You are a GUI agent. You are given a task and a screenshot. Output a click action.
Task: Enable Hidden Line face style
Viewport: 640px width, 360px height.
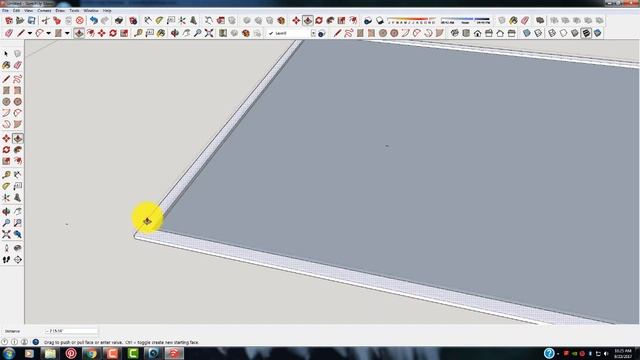pos(564,33)
